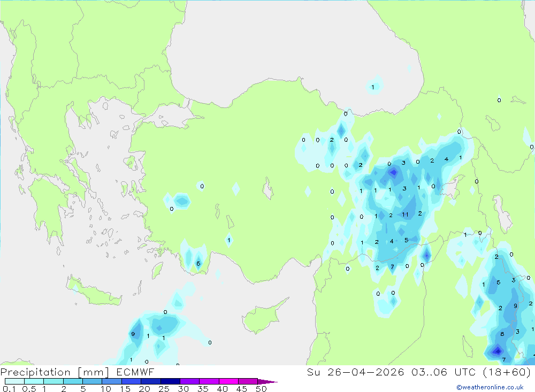Viewport: 535px width, 392px height.
Task: Click the legend label '25'
Action: click(164, 389)
